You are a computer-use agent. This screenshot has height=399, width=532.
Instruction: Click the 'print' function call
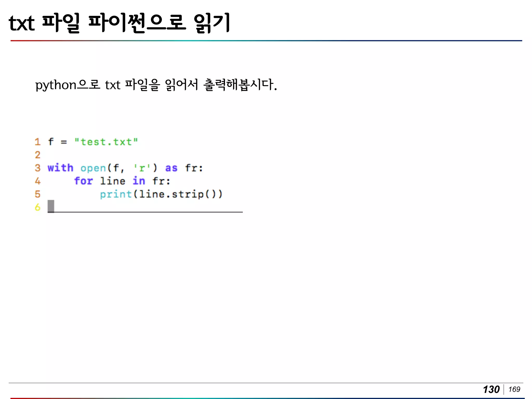(x=116, y=194)
